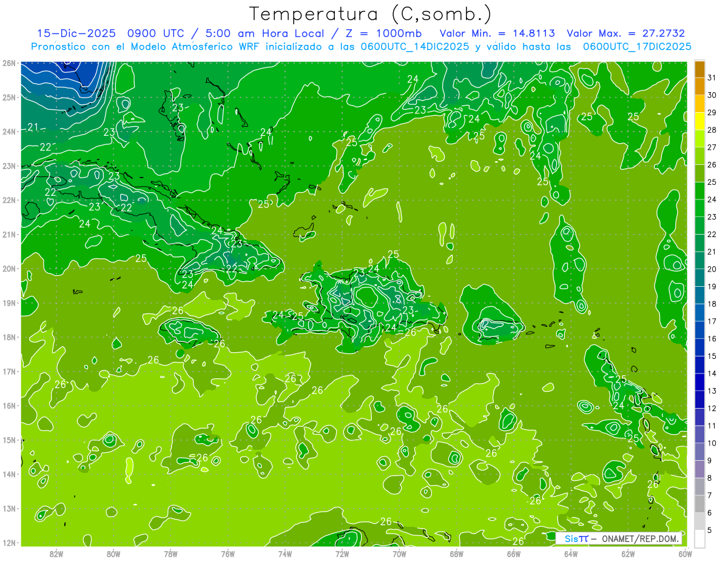Click the longitude axis label "74W"
728x562 pixels.
pyautogui.click(x=285, y=554)
